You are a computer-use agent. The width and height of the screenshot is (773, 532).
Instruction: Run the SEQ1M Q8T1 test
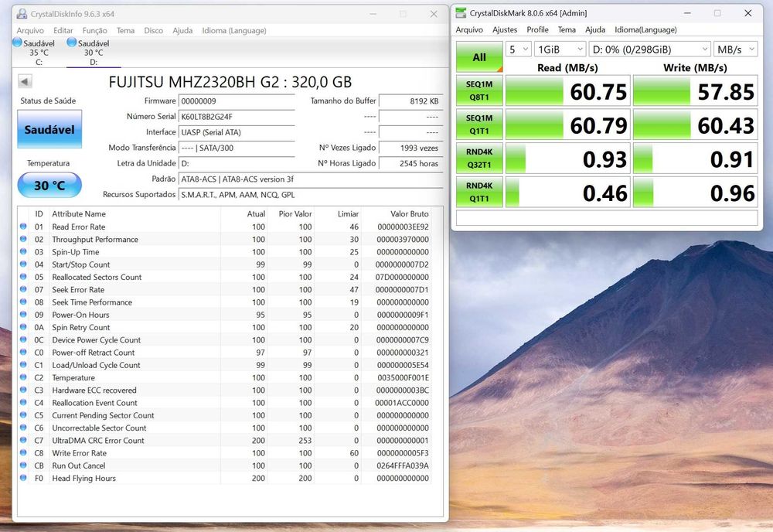coord(479,90)
